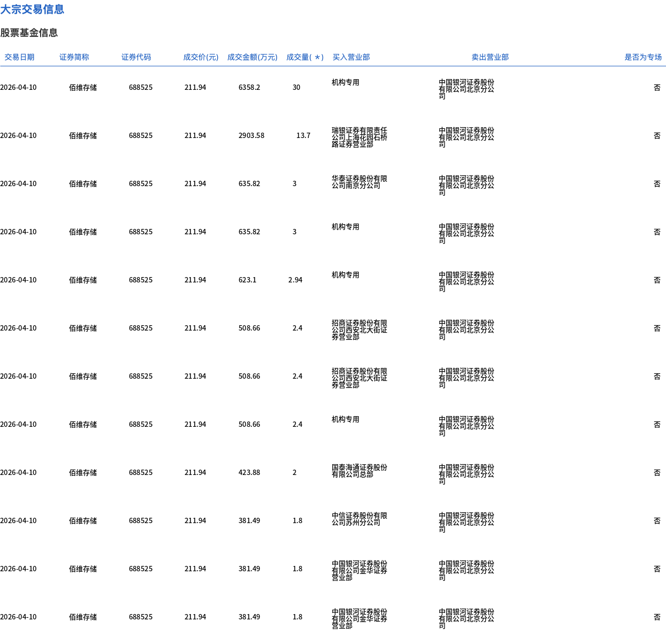Click the 证券代码 column header
This screenshot has width=666, height=644.
136,57
